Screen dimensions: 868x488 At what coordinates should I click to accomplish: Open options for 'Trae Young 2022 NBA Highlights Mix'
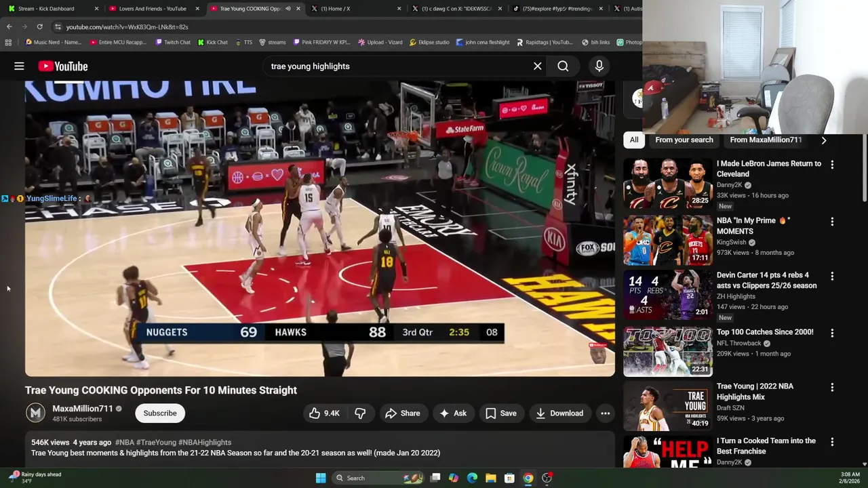(832, 388)
